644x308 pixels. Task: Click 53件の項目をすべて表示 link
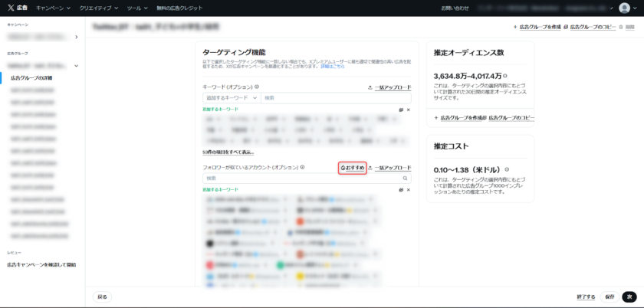[x=228, y=152]
